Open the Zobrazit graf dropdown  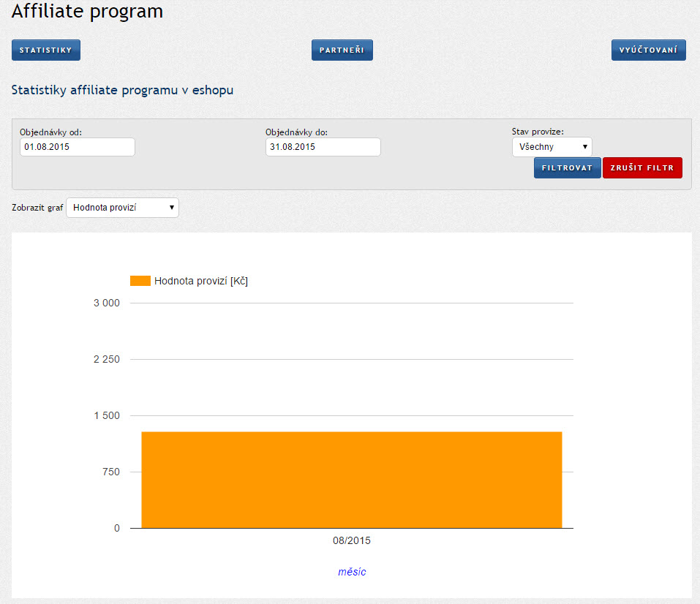[122, 208]
